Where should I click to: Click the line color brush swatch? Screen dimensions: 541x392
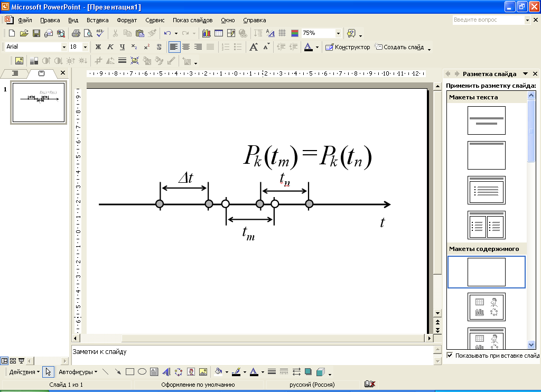click(236, 371)
